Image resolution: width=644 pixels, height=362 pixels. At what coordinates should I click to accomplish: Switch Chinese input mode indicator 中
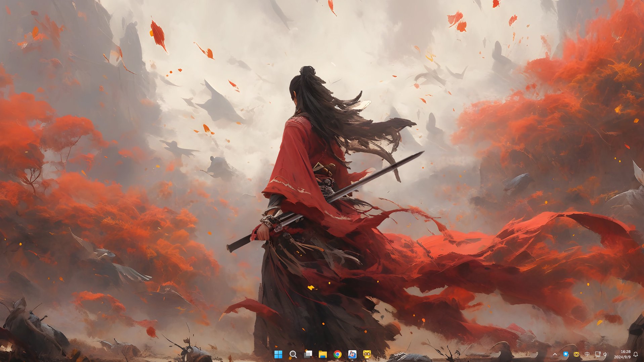(587, 354)
